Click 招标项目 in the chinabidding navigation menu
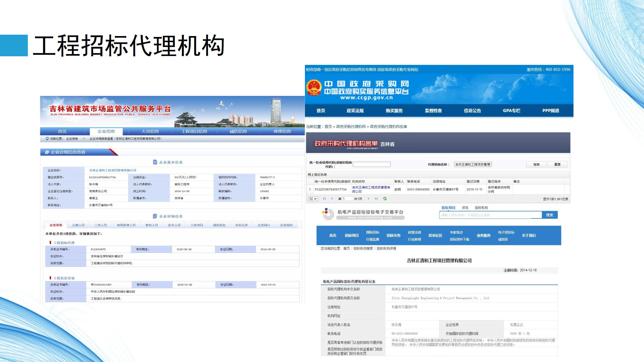This screenshot has height=362, width=644. (352, 235)
